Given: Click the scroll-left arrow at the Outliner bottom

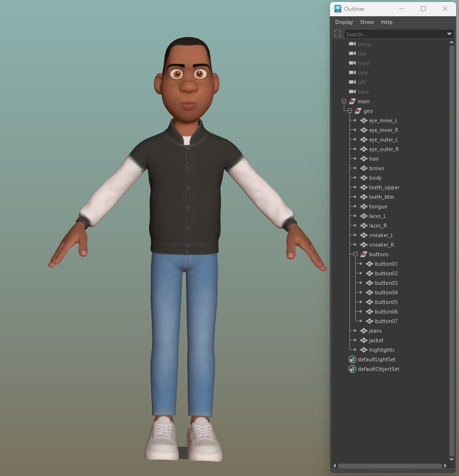Looking at the screenshot, I should click(335, 465).
